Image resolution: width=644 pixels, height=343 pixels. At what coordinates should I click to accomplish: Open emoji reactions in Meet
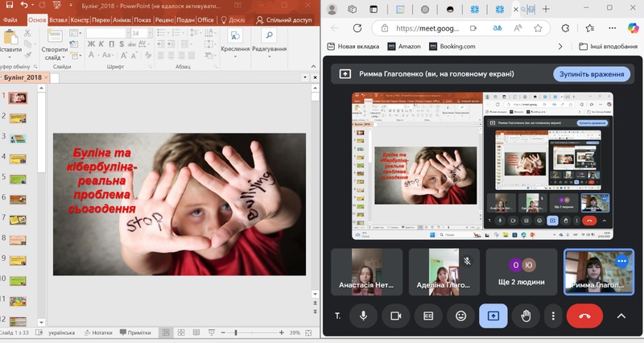460,316
